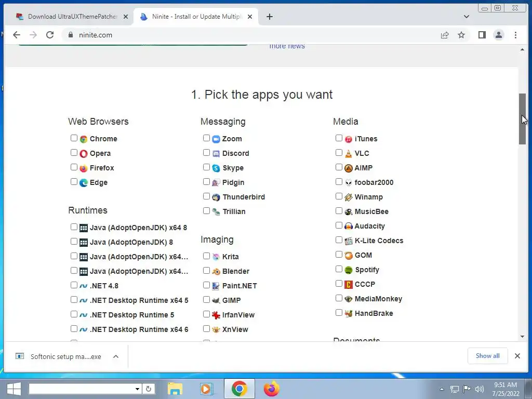Select the Paint.NET checkbox
532x399 pixels.
206,285
